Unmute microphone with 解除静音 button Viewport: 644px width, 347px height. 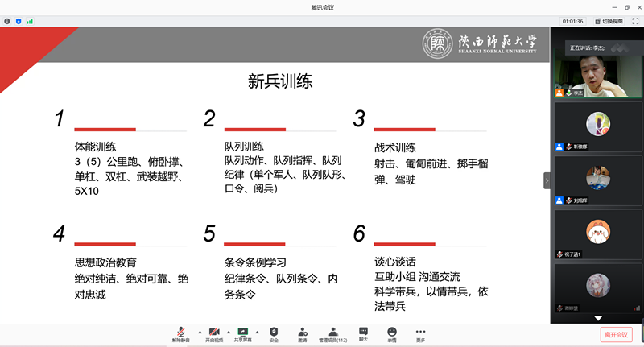click(x=182, y=333)
